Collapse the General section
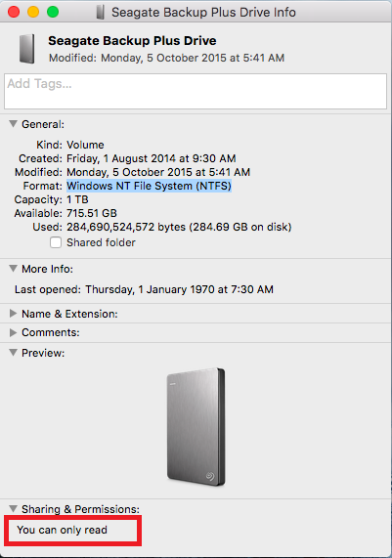The image size is (392, 558). pyautogui.click(x=13, y=124)
